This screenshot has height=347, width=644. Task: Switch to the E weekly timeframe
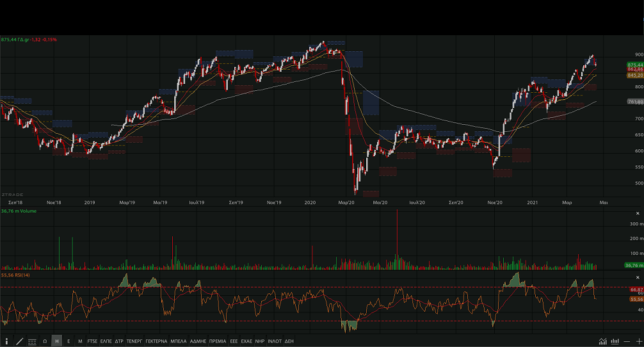[x=68, y=341]
